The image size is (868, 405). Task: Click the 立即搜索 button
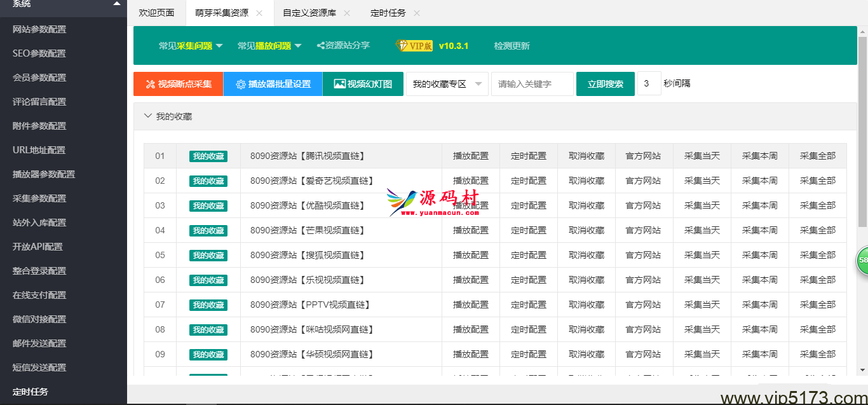coord(605,84)
